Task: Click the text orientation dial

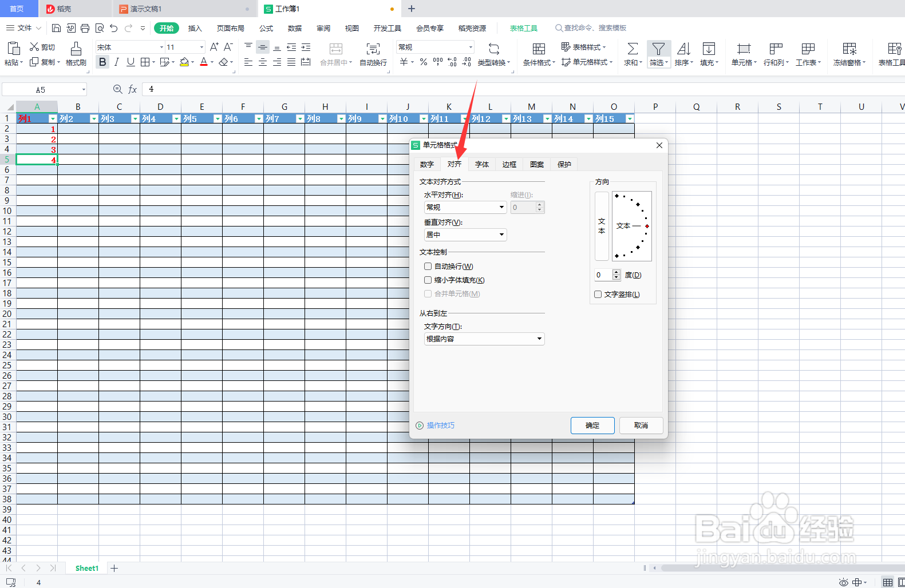Action: pos(632,226)
